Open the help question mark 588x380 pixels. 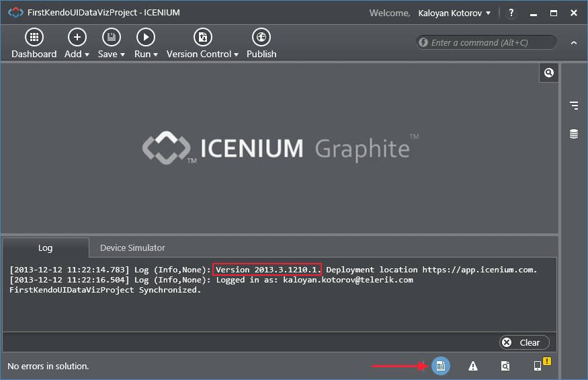point(511,13)
